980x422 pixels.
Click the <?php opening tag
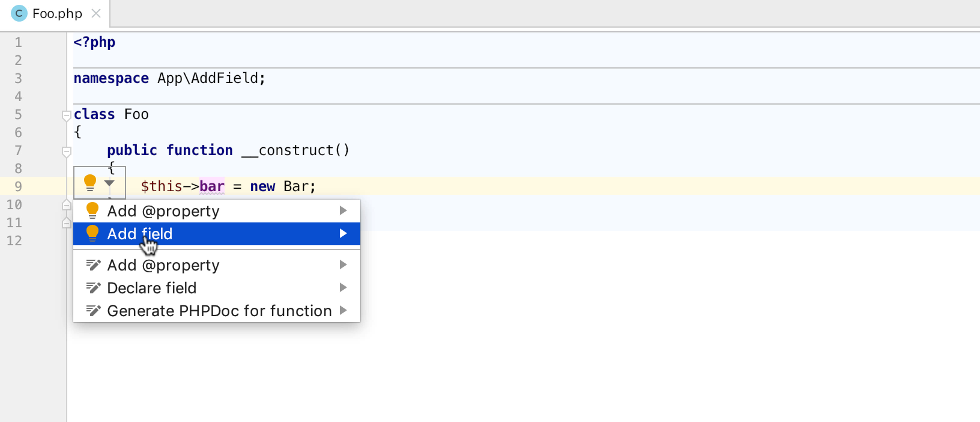(94, 42)
